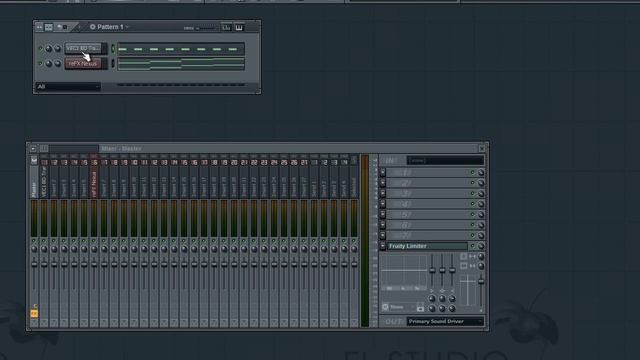Open the mixer options menu arrow
The image size is (640, 360).
click(x=33, y=149)
